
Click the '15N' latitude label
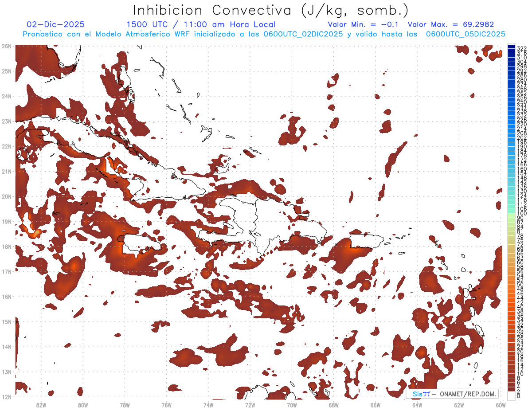[6, 321]
